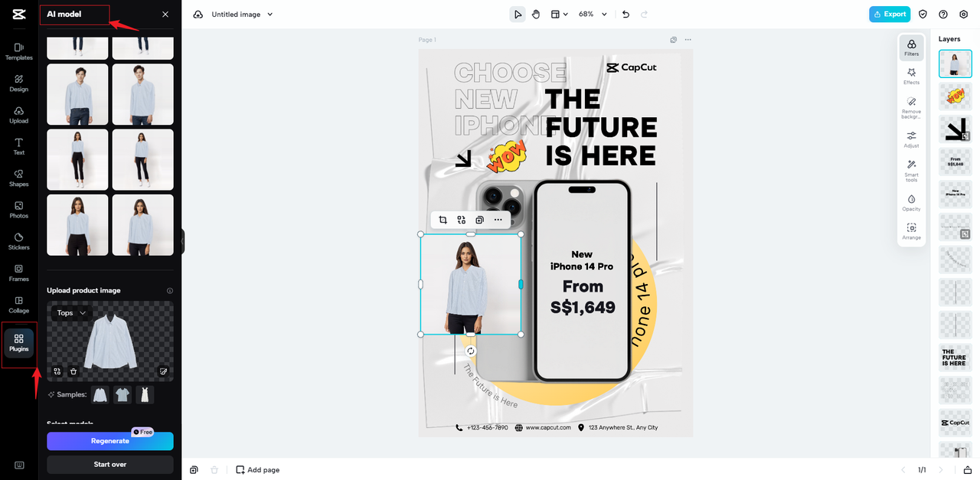Click the undo arrow
Image resolution: width=980 pixels, height=480 pixels.
click(626, 14)
